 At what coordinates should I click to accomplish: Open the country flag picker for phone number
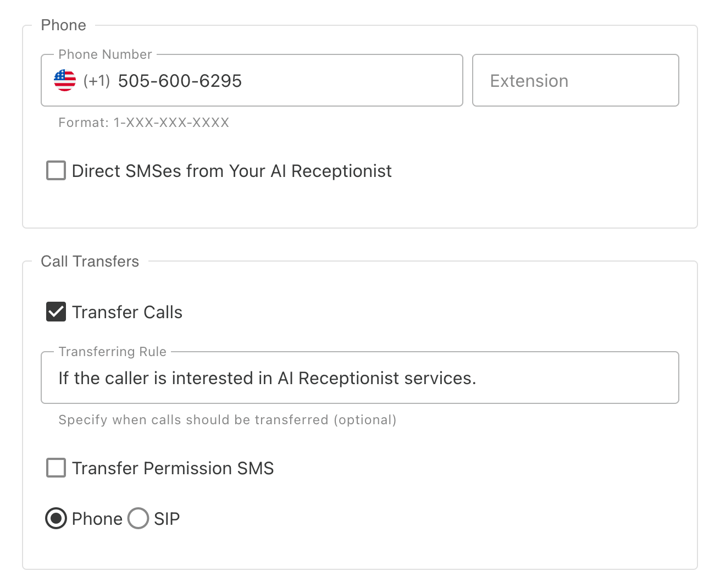[64, 80]
